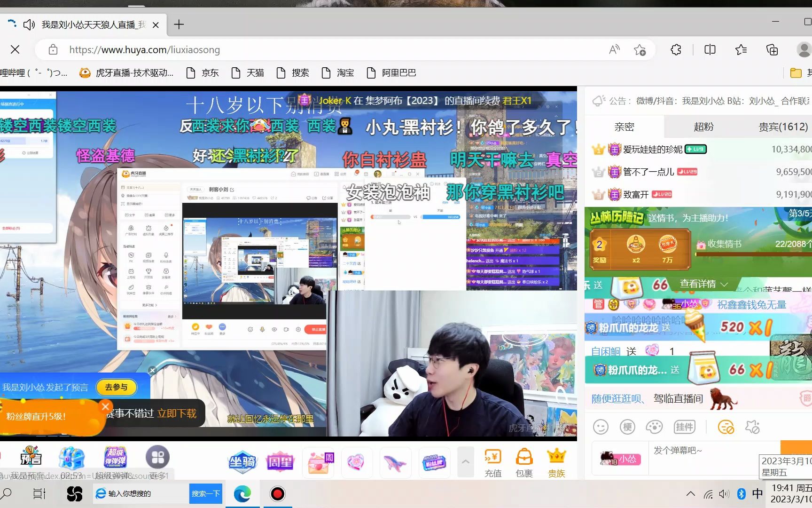The width and height of the screenshot is (812, 508).
Task: Open Windows search magnifier on taskbar
Action: pos(7,493)
